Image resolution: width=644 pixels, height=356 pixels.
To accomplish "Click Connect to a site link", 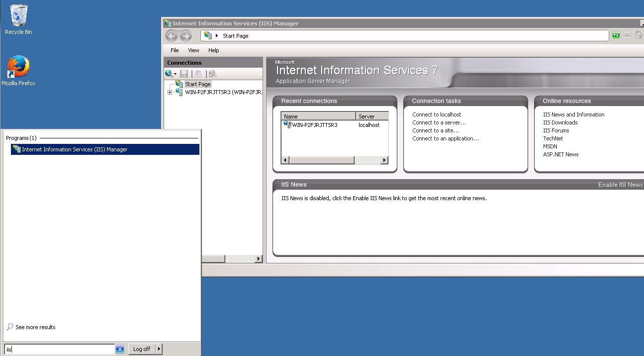I will [436, 130].
